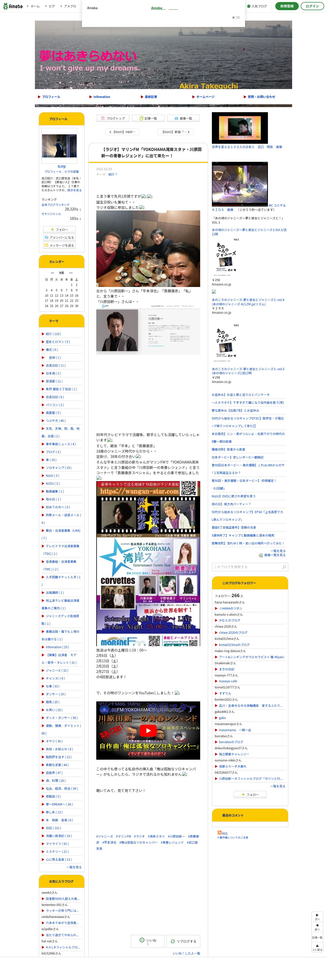The width and height of the screenshot is (327, 980).
Task: Click アメンバーになる button
Action: pos(59,237)
